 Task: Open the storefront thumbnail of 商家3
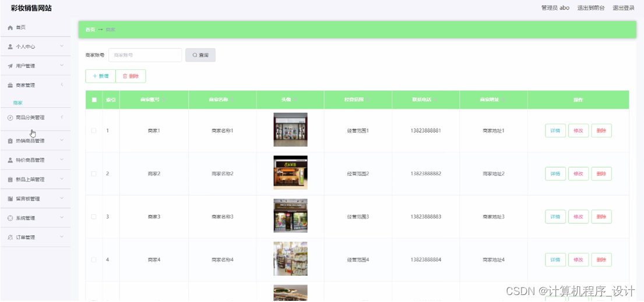point(290,216)
